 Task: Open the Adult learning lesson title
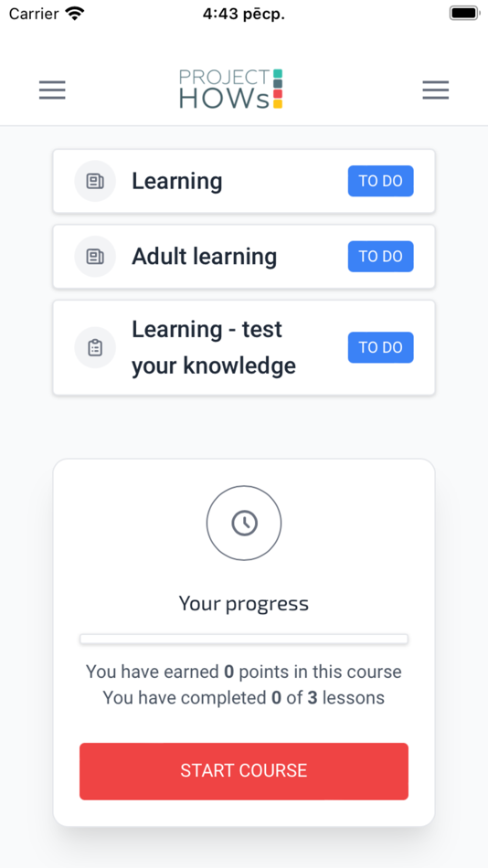coord(204,257)
